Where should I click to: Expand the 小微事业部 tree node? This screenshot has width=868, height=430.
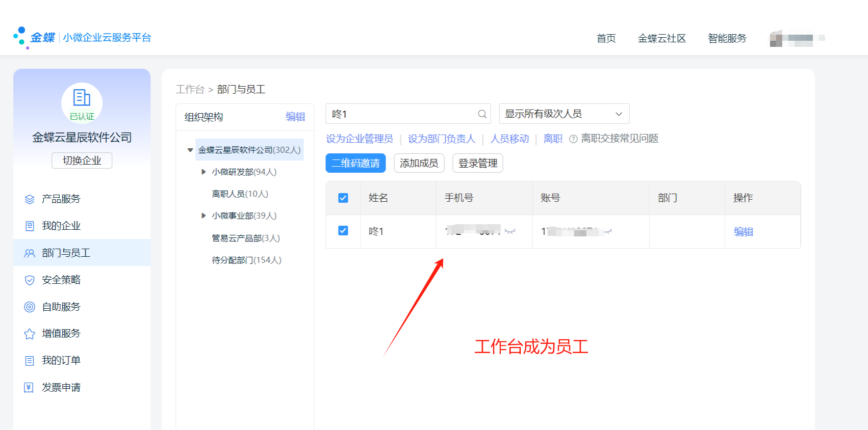pyautogui.click(x=203, y=216)
